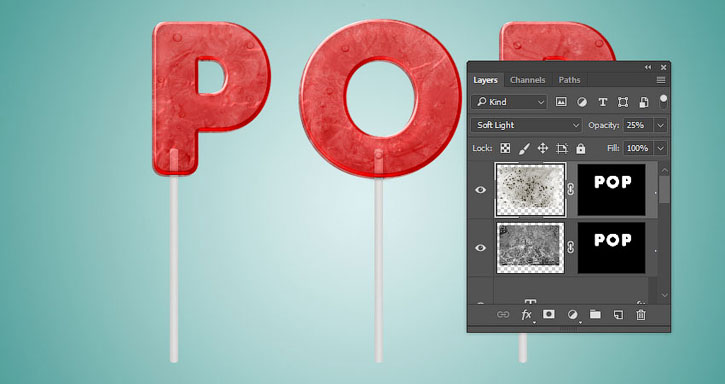Collapse the panel with double arrows
The height and width of the screenshot is (384, 725).
coord(648,68)
